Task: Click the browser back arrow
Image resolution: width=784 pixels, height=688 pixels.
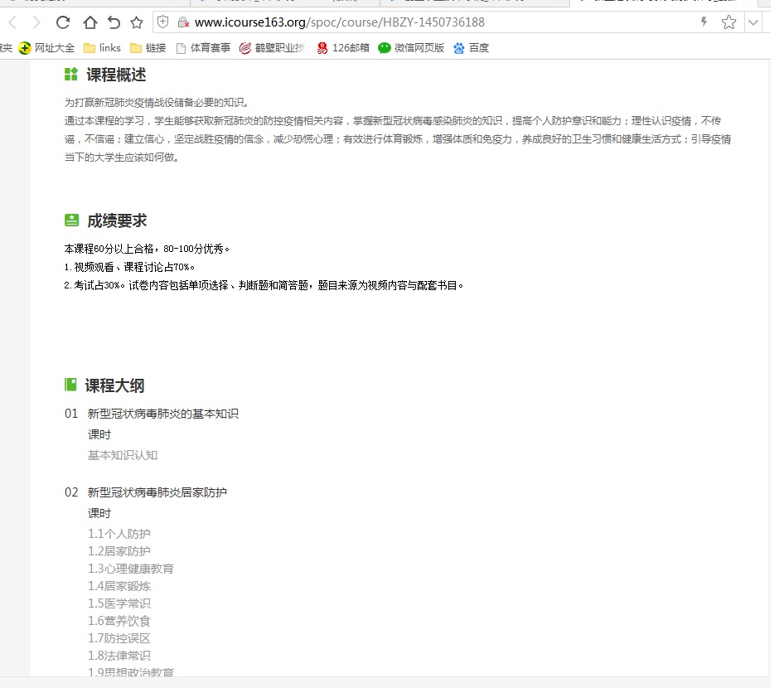Action: pos(12,22)
